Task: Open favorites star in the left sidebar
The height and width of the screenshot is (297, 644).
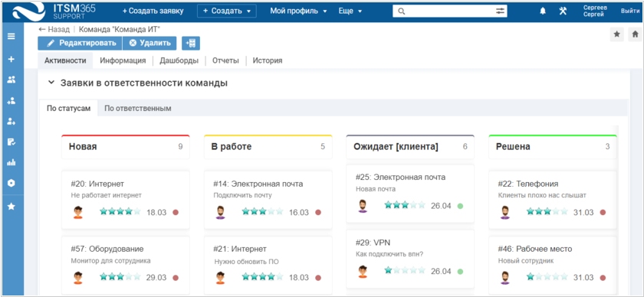Action: tap(11, 207)
